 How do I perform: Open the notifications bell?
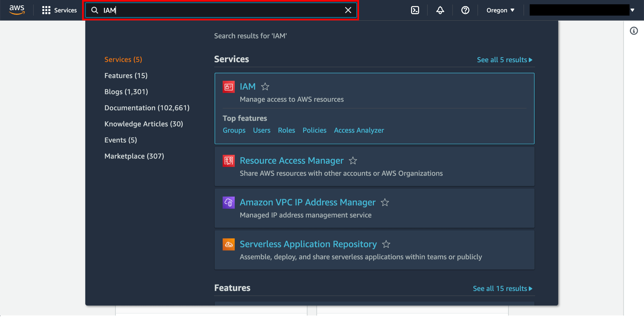point(440,10)
